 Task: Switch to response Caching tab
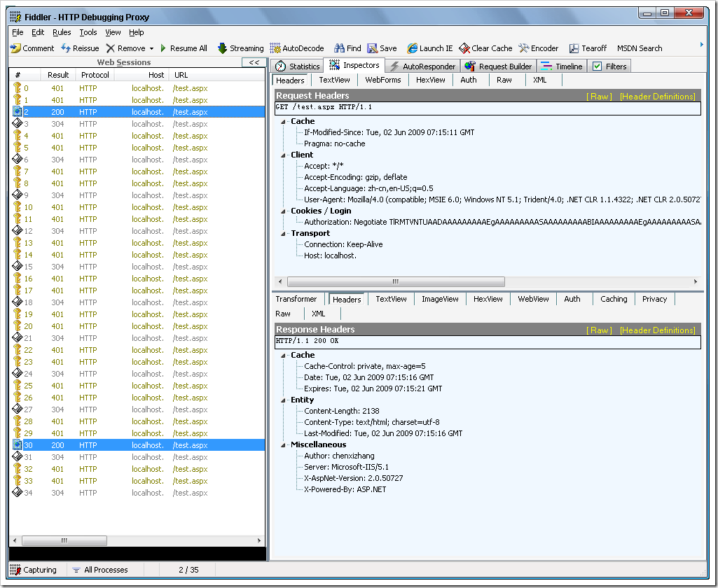(614, 299)
